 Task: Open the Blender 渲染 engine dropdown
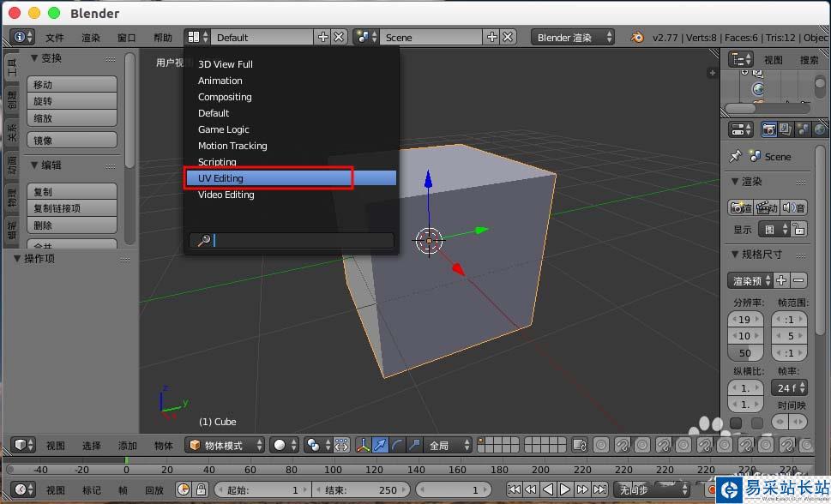pos(573,37)
